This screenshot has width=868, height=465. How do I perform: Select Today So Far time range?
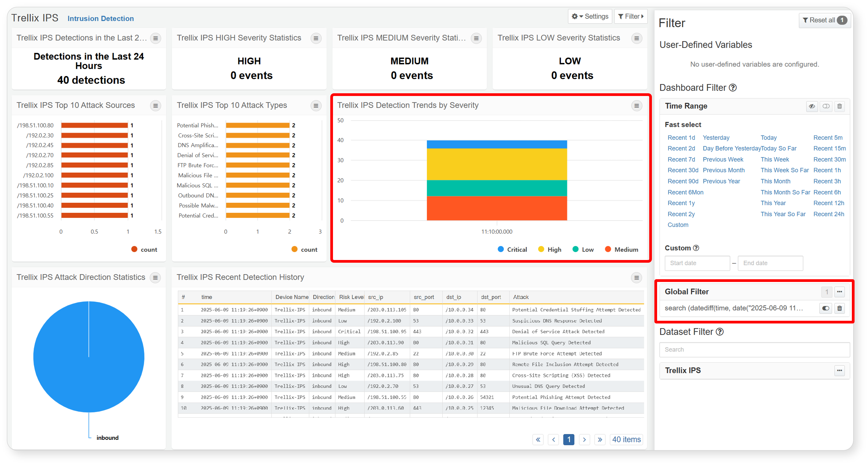(779, 149)
